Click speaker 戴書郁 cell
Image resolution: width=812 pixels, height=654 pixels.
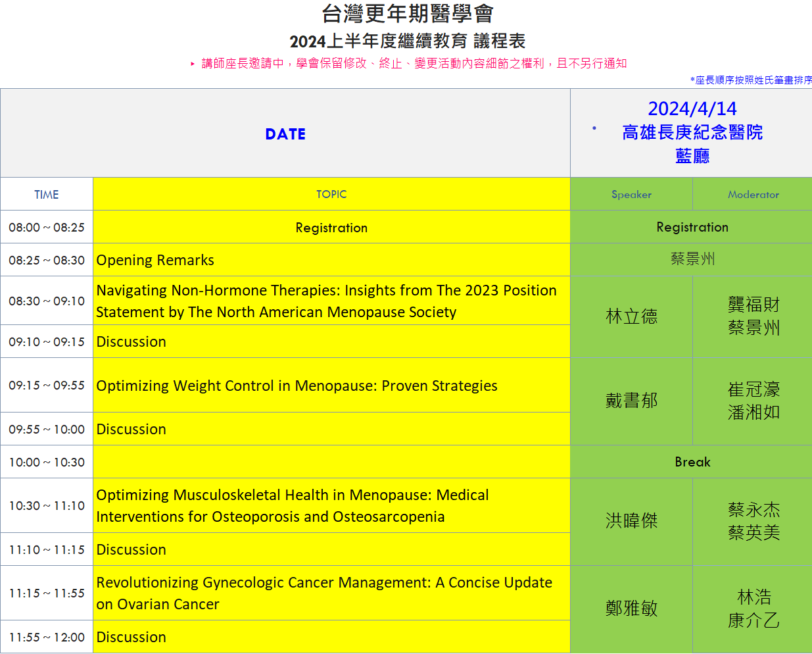(x=631, y=401)
